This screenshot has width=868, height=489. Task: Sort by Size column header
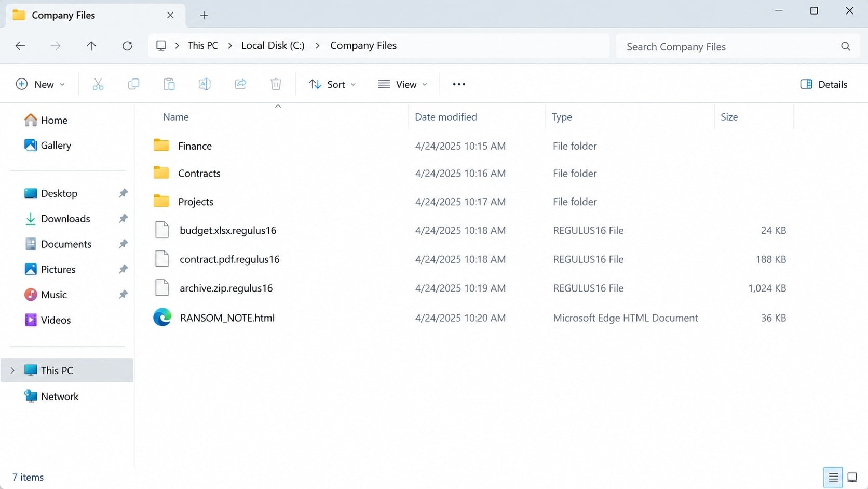pos(729,117)
